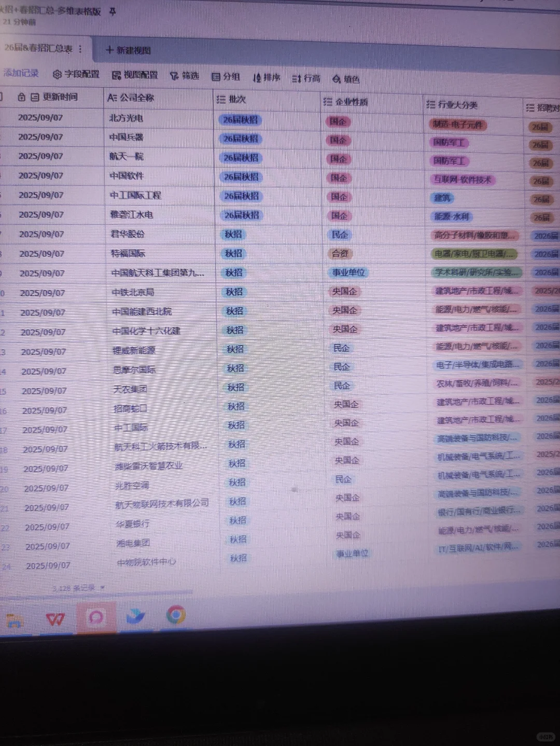Screen dimensions: 560x746
Task: Click 央国企 tag in 中铁北京局 row
Action: pos(344,292)
